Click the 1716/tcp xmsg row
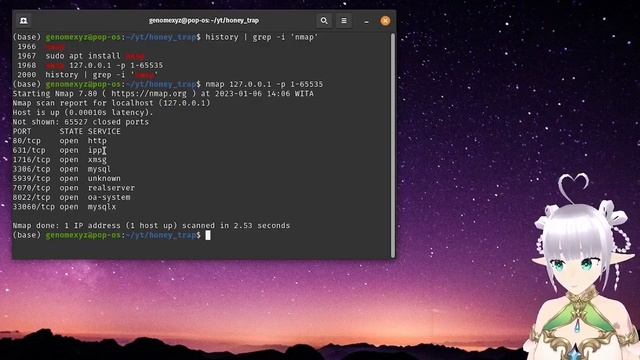The width and height of the screenshot is (640, 360). pyautogui.click(x=60, y=160)
